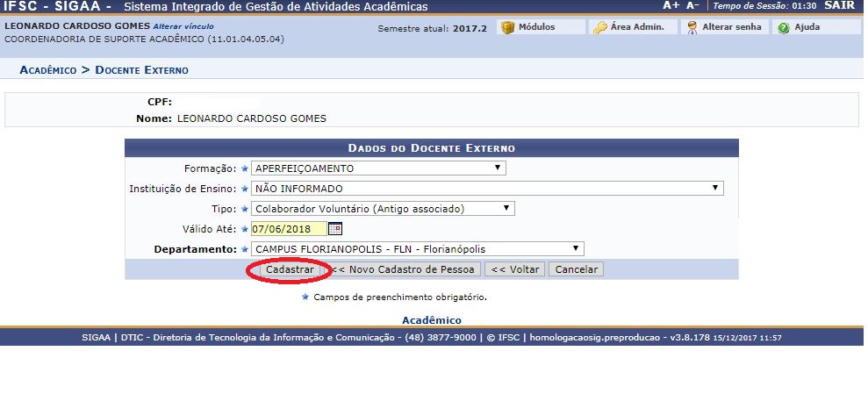The height and width of the screenshot is (401, 868).
Task: Open the Departamento dropdown
Action: 418,249
